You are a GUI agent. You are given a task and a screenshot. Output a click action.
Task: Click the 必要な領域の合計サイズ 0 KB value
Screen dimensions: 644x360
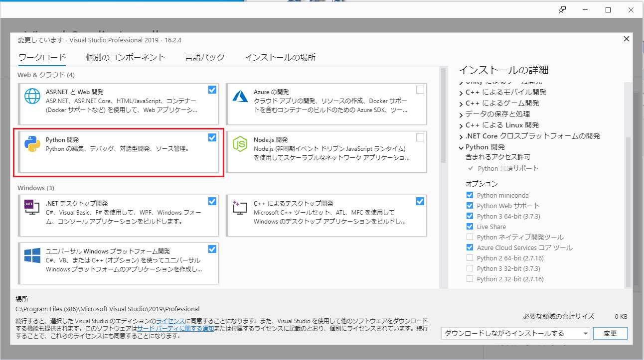[x=621, y=316]
